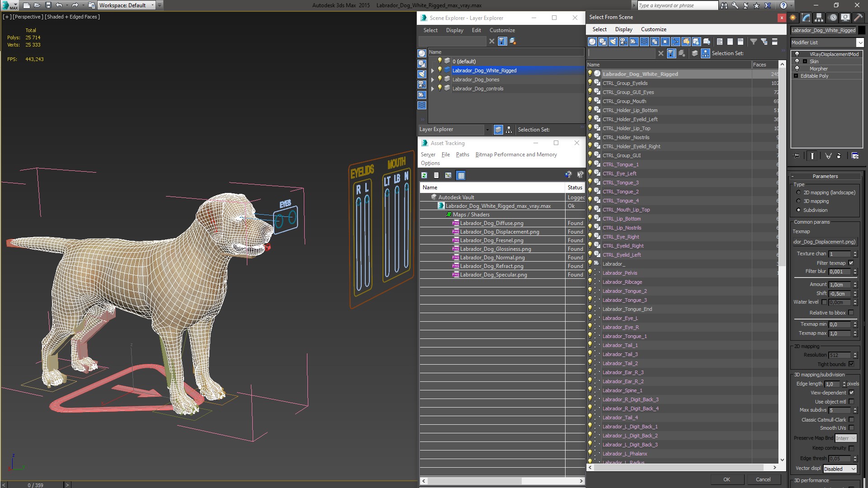Click the Refresh icon in Asset Tracking toolbar

(x=424, y=175)
